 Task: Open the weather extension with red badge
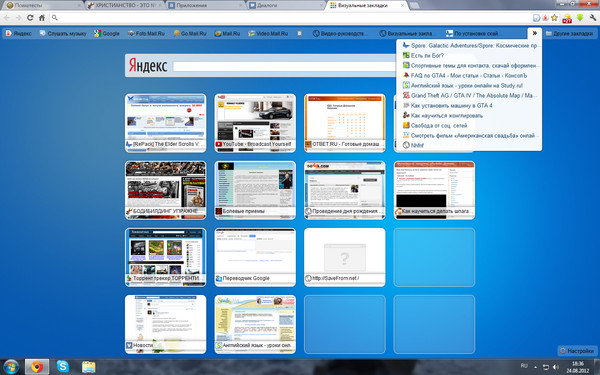567,18
